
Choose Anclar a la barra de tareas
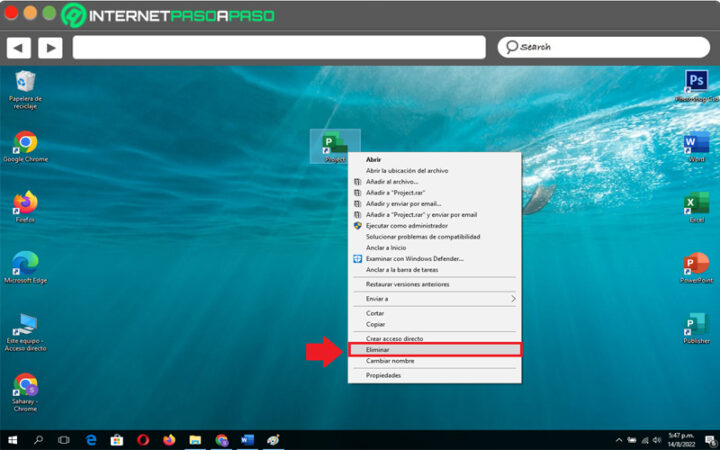coord(434,270)
